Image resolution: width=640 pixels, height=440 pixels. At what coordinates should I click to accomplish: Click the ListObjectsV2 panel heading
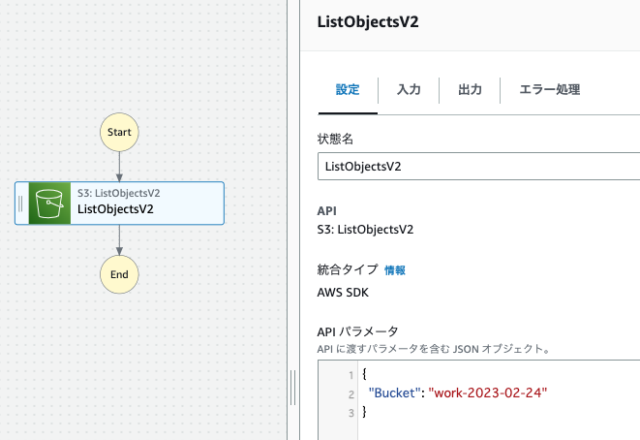click(368, 22)
